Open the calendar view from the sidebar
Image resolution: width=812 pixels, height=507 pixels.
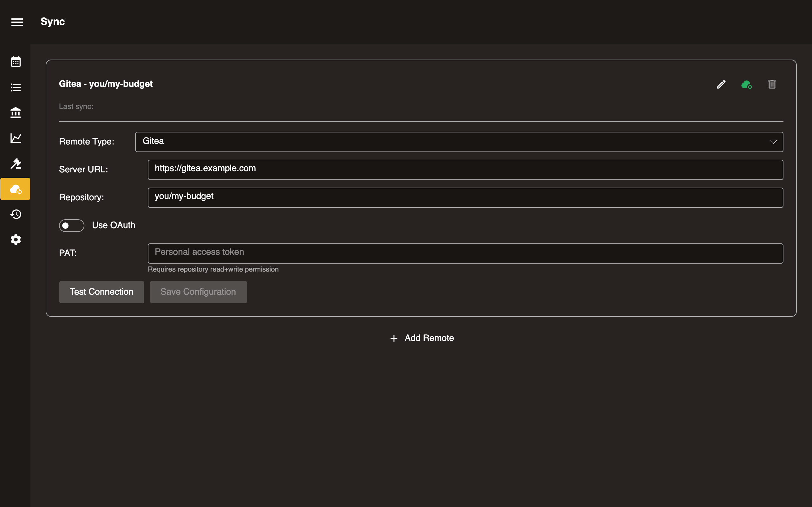[x=16, y=61]
